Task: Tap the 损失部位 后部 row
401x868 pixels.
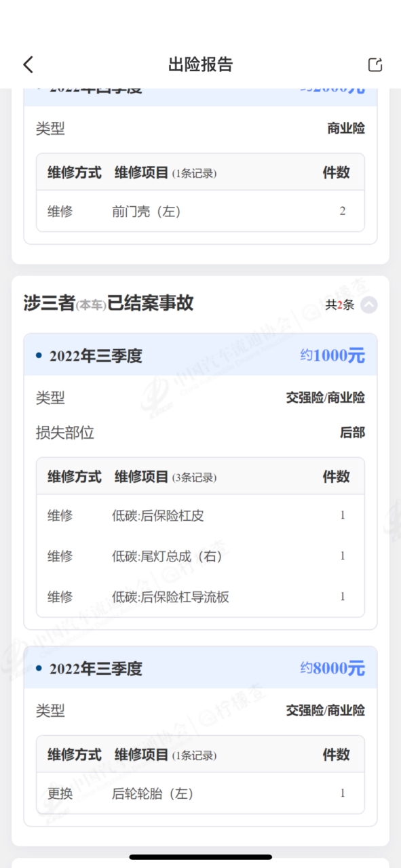Action: click(200, 433)
